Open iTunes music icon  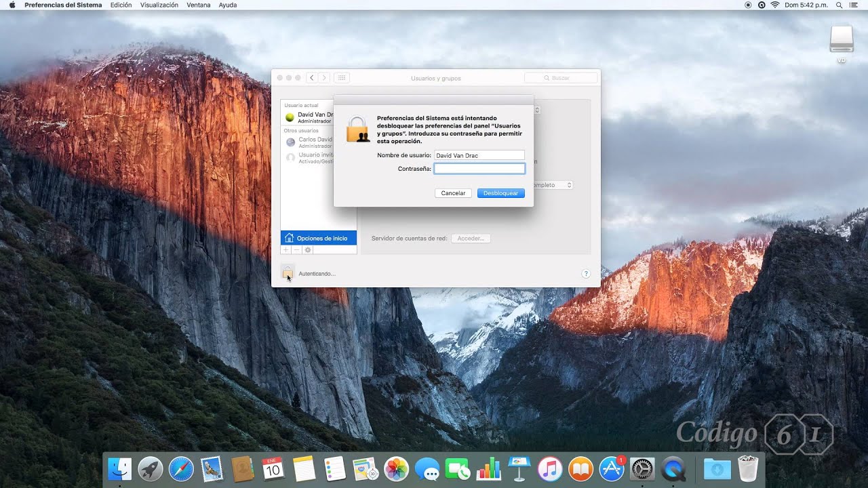pyautogui.click(x=550, y=468)
